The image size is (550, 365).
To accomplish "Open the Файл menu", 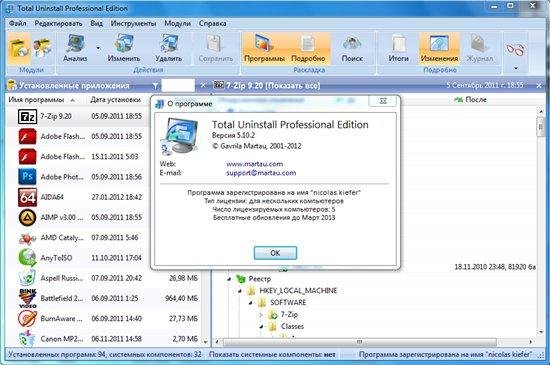I will [18, 23].
